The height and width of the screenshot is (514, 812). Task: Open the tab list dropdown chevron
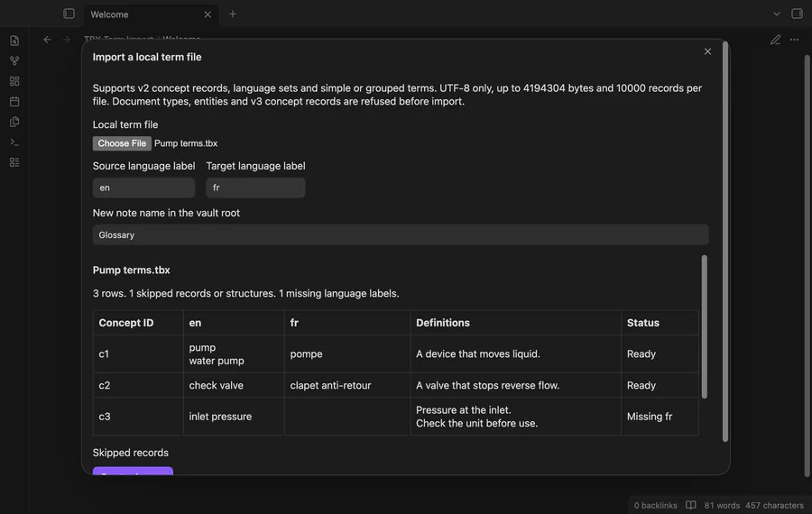(776, 14)
